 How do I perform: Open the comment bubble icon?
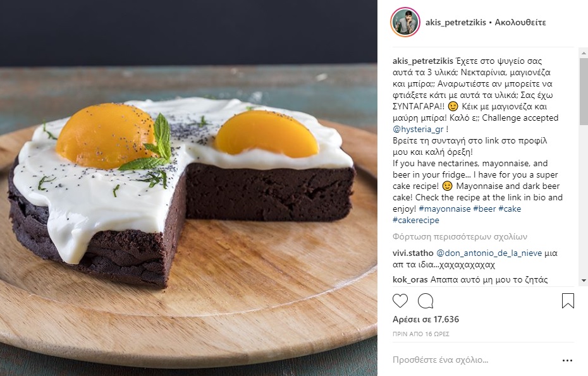click(x=426, y=301)
